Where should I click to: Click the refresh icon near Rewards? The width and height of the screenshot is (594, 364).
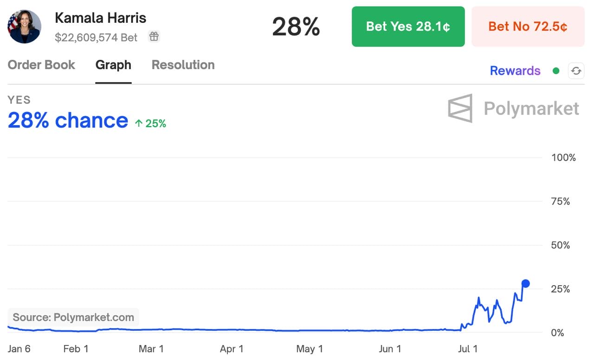(576, 70)
